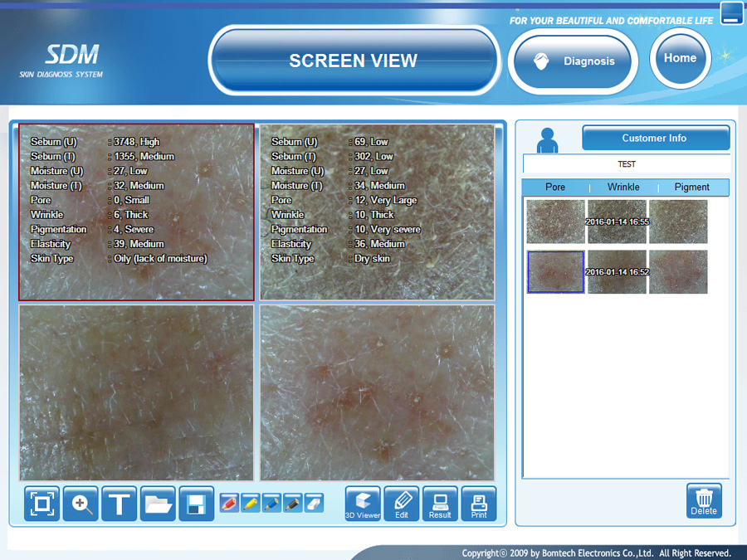Choose the blue pencil color
Screen dimensions: 747x560
(271, 503)
